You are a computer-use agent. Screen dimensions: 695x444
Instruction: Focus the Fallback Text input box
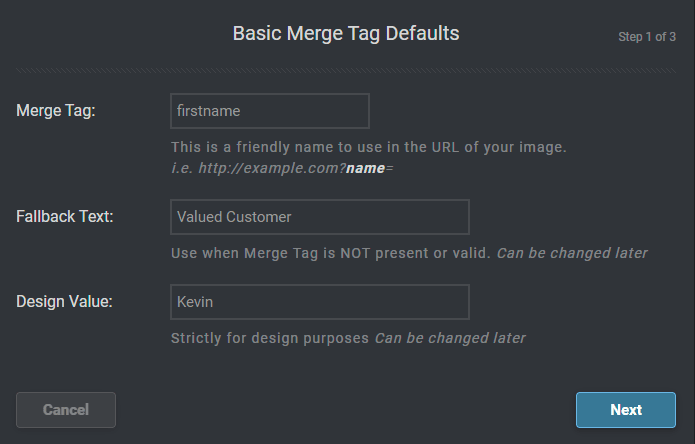pos(320,217)
